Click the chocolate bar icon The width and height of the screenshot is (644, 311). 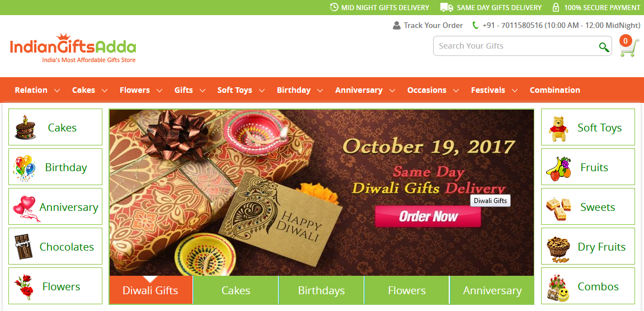point(23,247)
